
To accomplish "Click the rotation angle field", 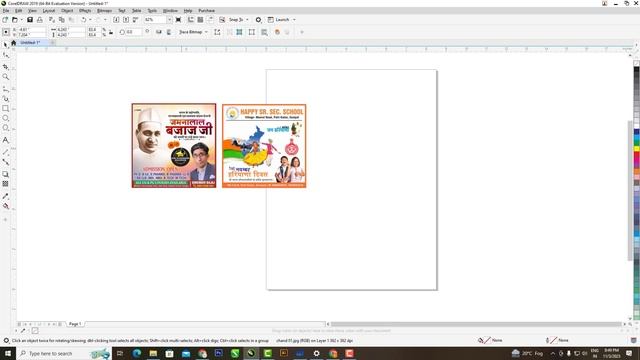I will [133, 32].
